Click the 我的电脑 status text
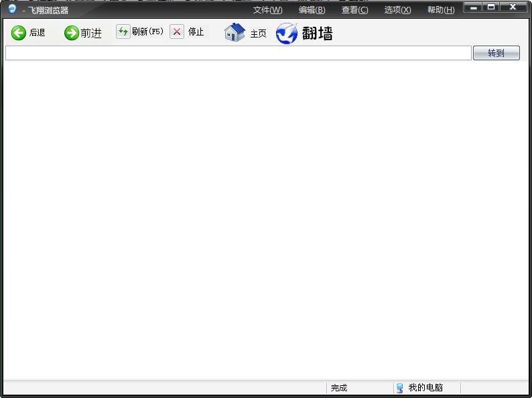The height and width of the screenshot is (398, 532). pos(425,387)
